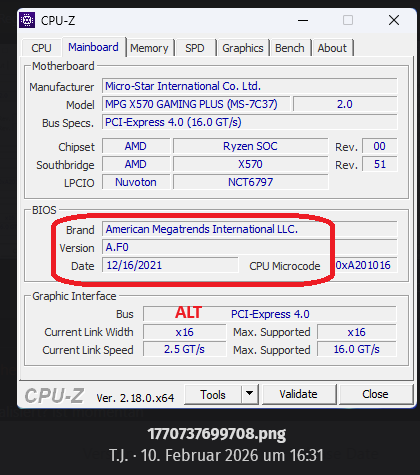Click Current Link Speed value 2.5 GT/s
Screen dimensions: 420x475
pyautogui.click(x=185, y=349)
